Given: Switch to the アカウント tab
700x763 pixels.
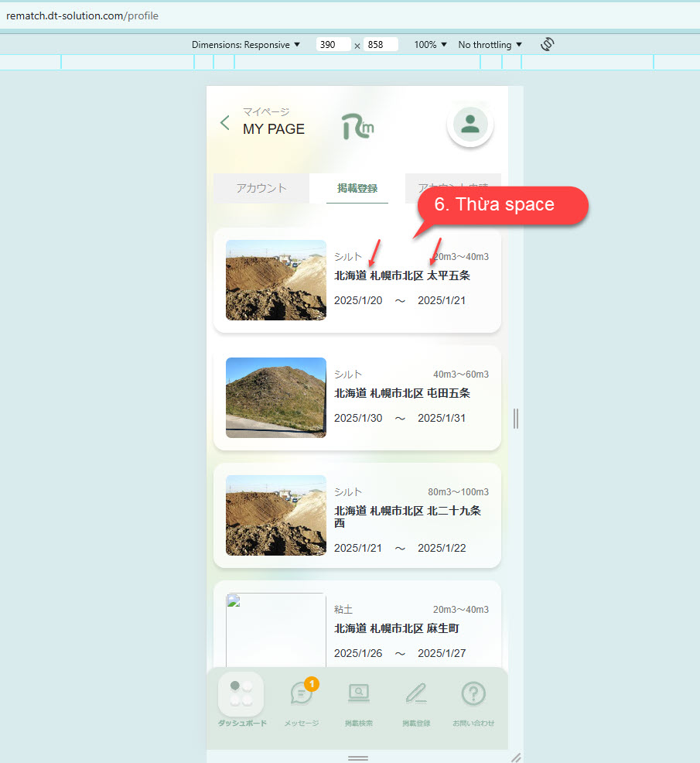Looking at the screenshot, I should (x=261, y=188).
